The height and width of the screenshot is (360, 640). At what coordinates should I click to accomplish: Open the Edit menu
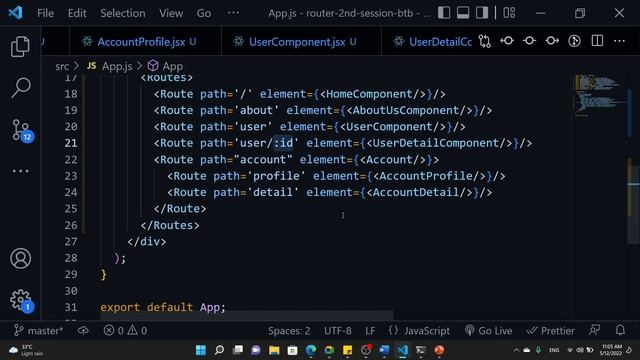click(x=77, y=13)
